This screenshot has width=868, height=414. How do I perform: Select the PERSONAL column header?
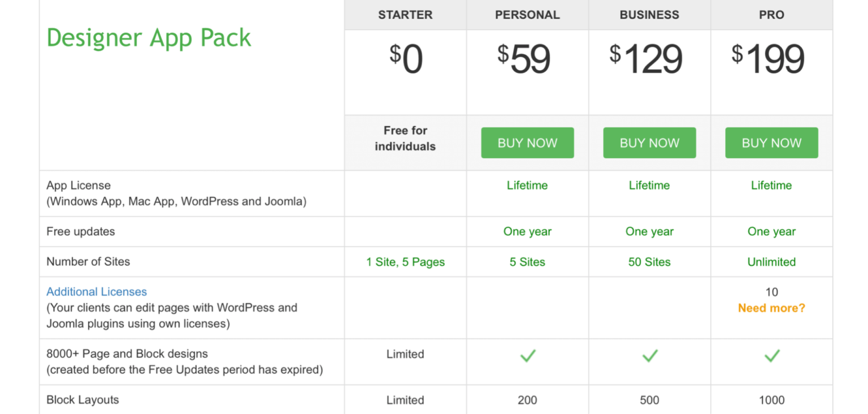point(527,15)
